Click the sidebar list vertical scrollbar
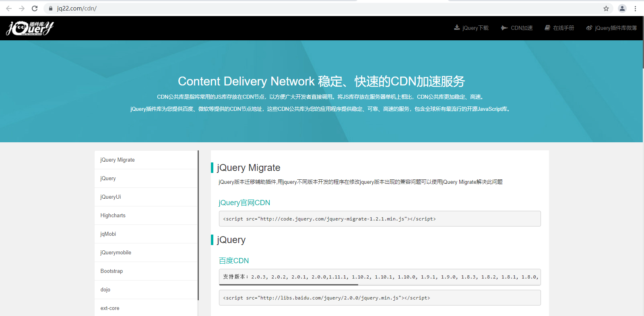Viewport: 644px width, 316px height. (198, 225)
